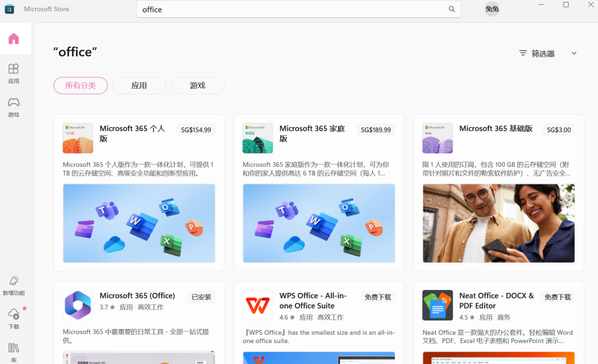Open the Microsoft 365 家庭版 banner image
Image resolution: width=598 pixels, height=364 pixels.
pyautogui.click(x=319, y=223)
